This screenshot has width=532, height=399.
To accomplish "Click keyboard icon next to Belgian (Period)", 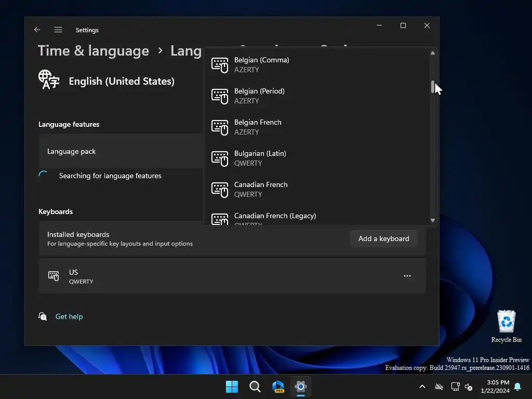I will click(x=220, y=96).
